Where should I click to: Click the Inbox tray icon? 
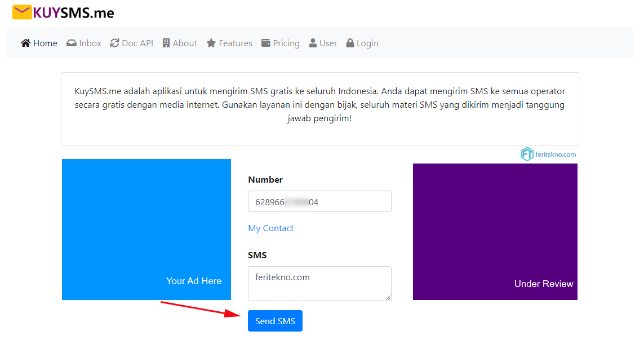click(x=72, y=43)
